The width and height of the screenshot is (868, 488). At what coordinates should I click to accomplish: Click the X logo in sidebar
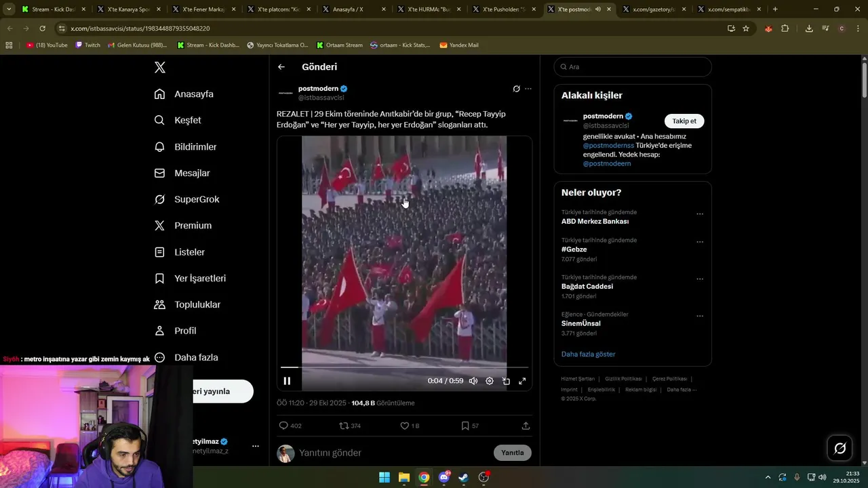pos(159,67)
